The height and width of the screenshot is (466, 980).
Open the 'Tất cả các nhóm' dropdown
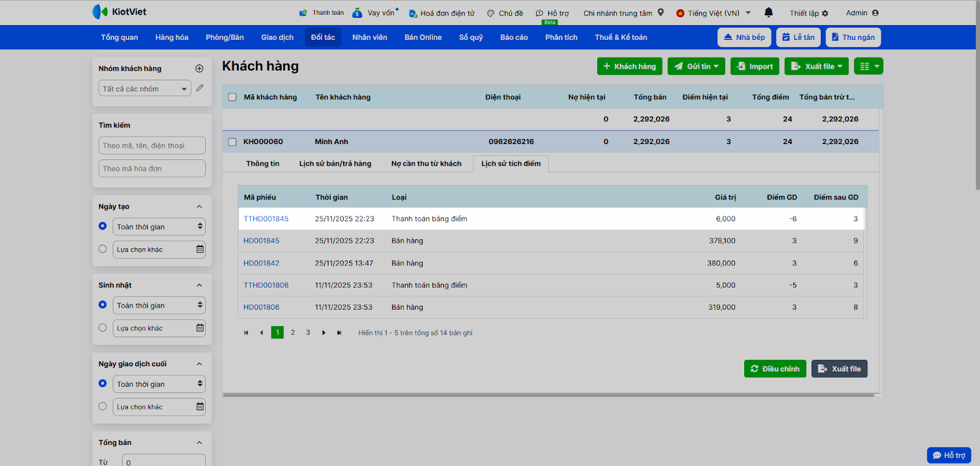pos(145,89)
